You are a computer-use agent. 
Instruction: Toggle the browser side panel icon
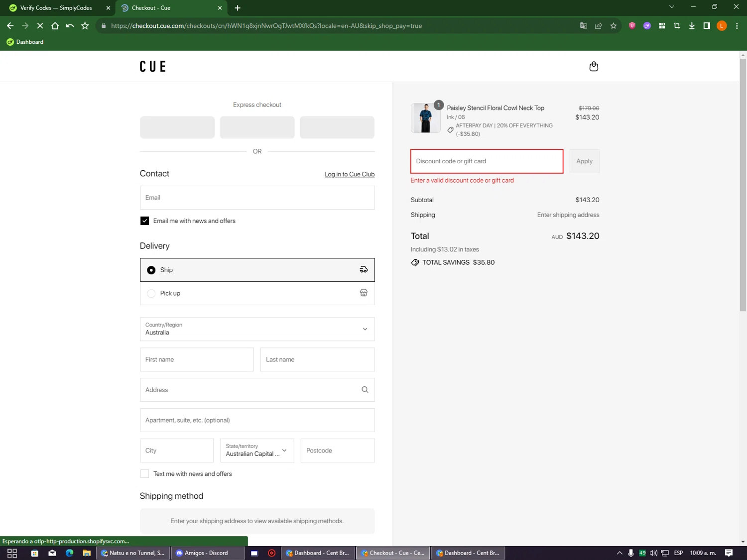[x=707, y=26]
